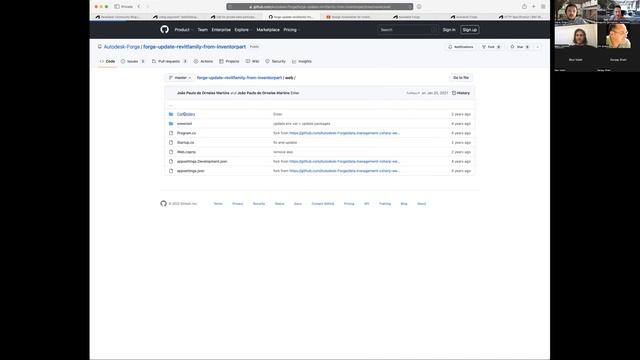Image resolution: width=640 pixels, height=360 pixels.
Task: Open the Team link in GitHub header
Action: 202,30
